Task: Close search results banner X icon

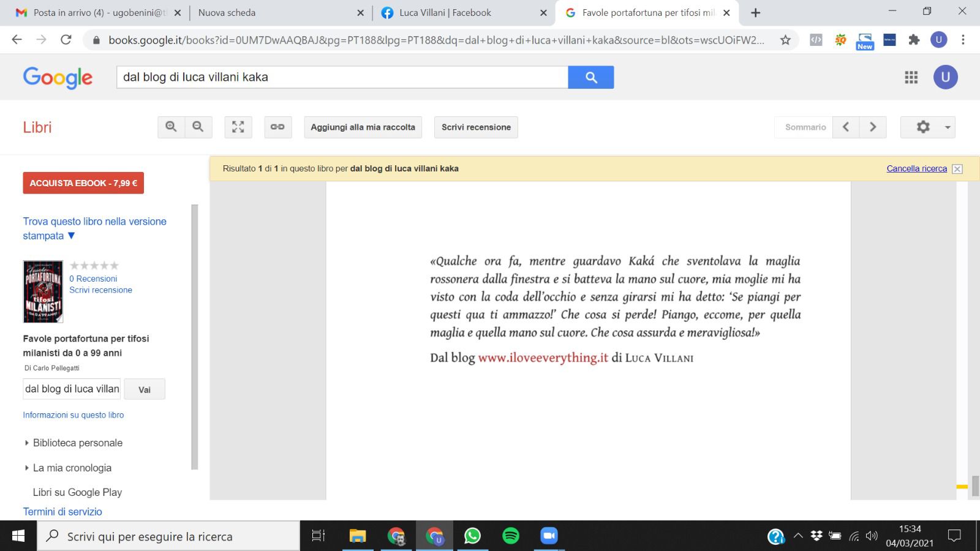Action: point(957,169)
